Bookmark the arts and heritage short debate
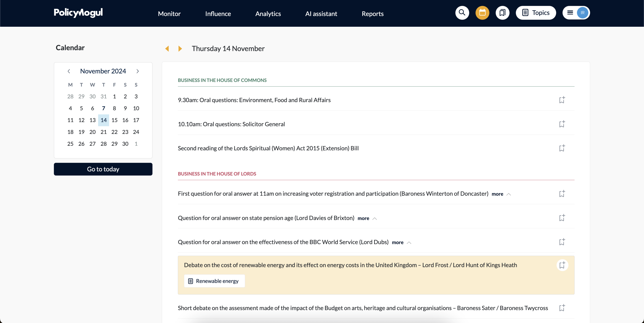 coord(562,308)
